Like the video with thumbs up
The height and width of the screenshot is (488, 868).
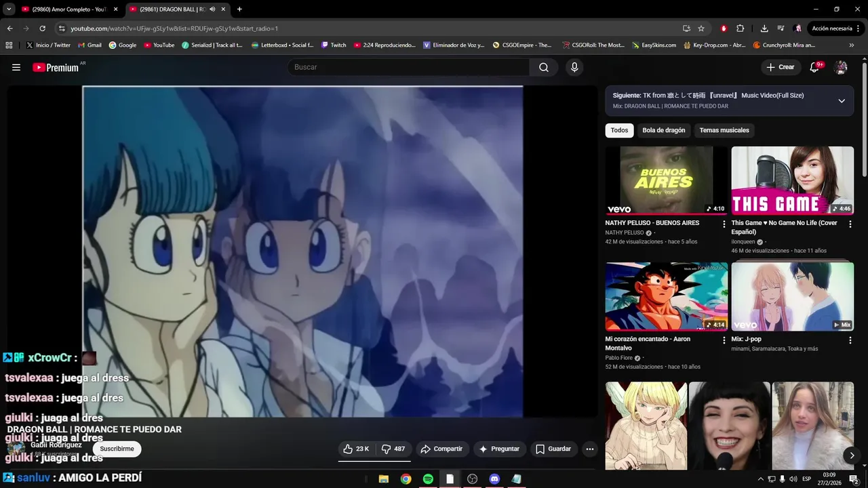click(x=356, y=449)
